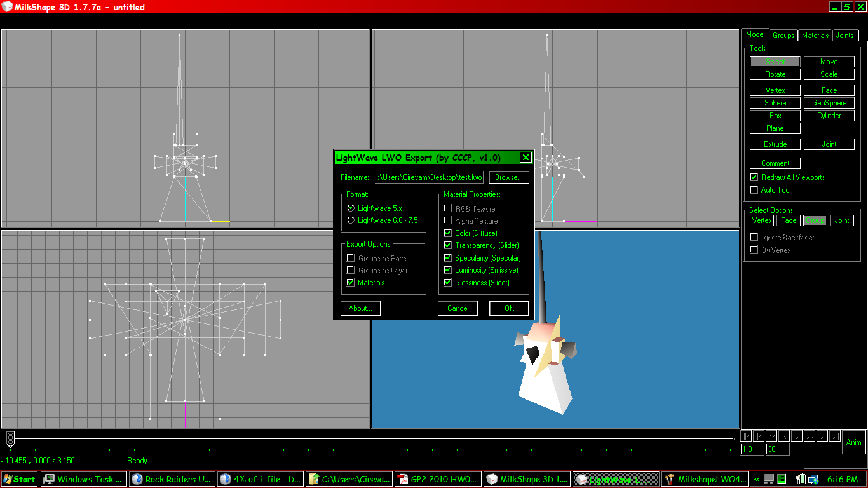Toggle the Anim mode button

(x=854, y=443)
